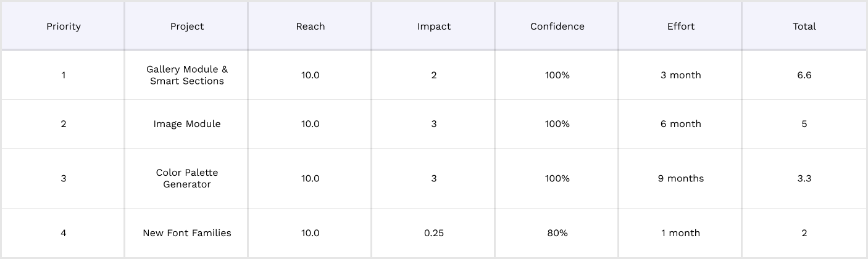Select the 3.3 total value cell
The image size is (868, 259).
point(804,178)
